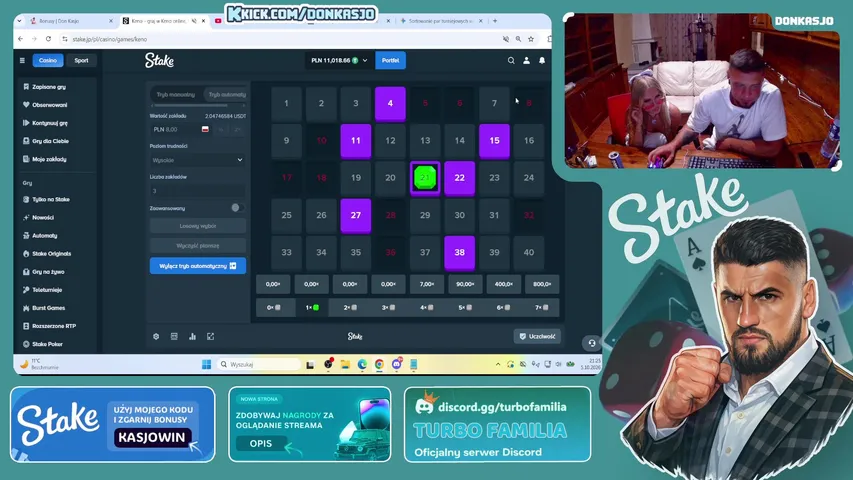
Task: Click the PLN currency flag in bet field
Action: 205,130
